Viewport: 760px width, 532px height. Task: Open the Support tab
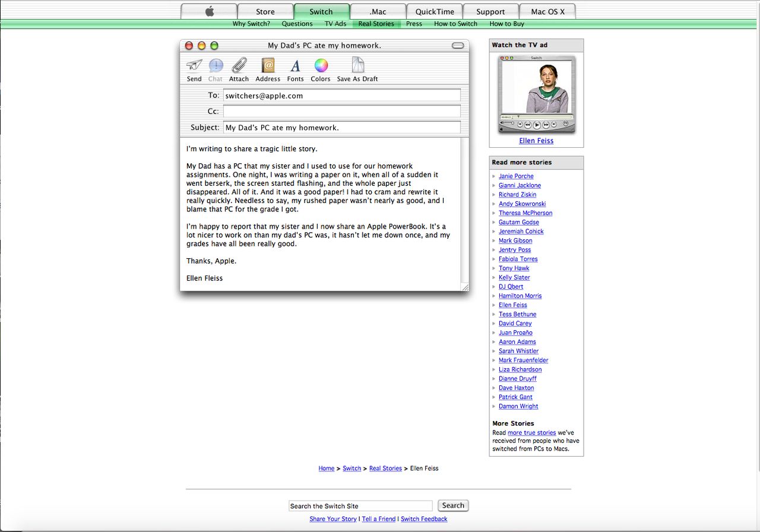click(490, 11)
